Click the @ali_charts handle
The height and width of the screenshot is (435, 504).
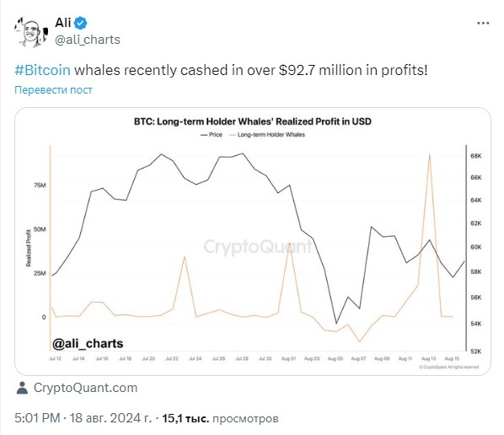point(88,40)
